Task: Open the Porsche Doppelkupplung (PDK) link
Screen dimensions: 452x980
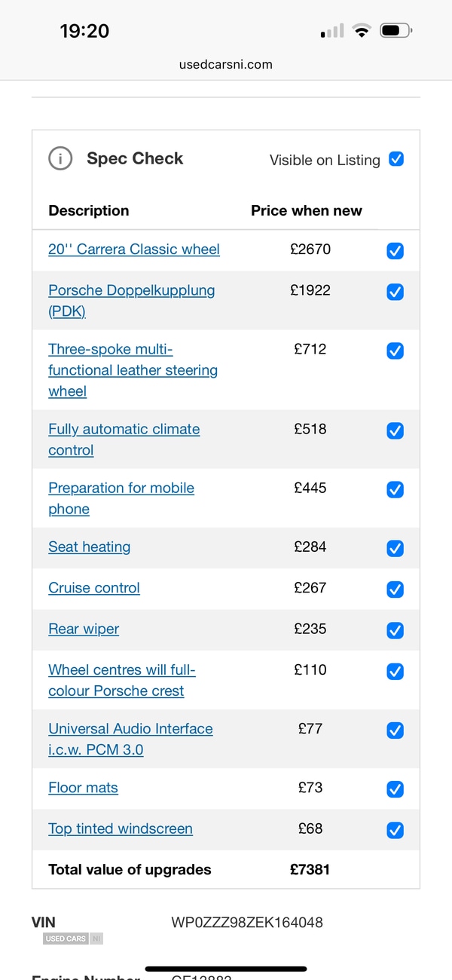Action: click(x=132, y=301)
